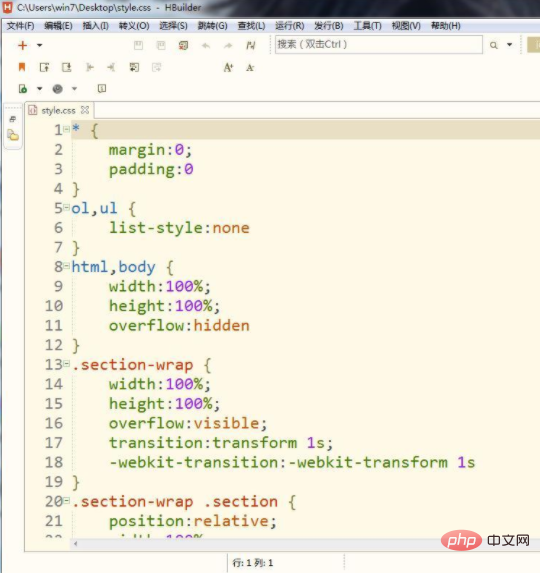Click the toolbar icon right of Redo
Screen dimensions: 540x573
tap(250, 45)
